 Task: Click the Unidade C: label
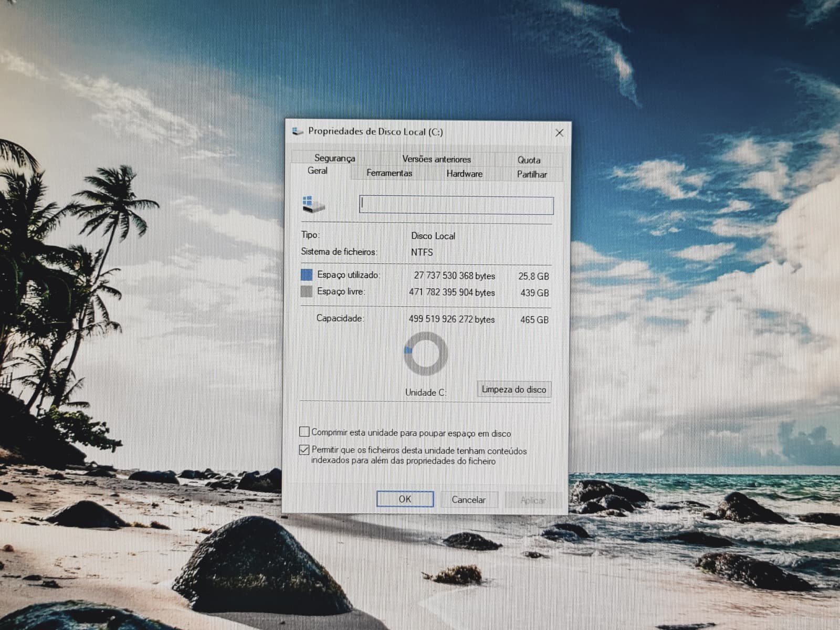point(426,393)
